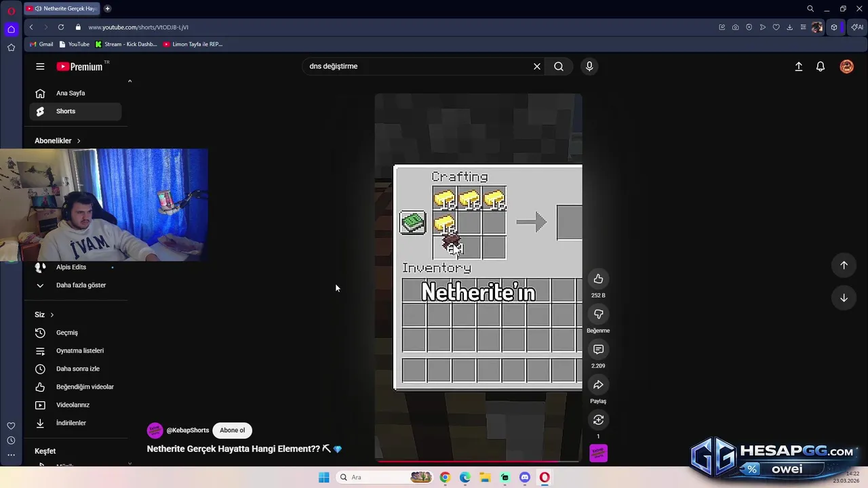The image size is (868, 488).
Task: Open the YouTube account avatar menu
Action: click(x=847, y=66)
